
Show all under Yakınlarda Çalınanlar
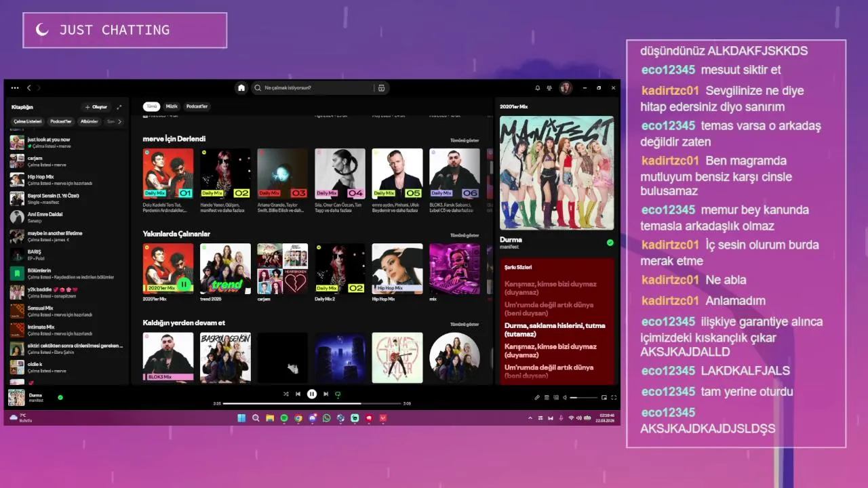[x=465, y=235]
